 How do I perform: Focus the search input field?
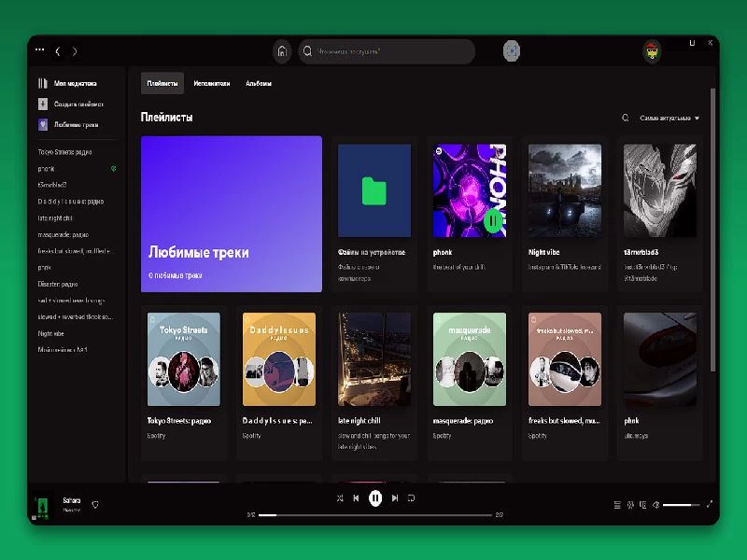387,51
